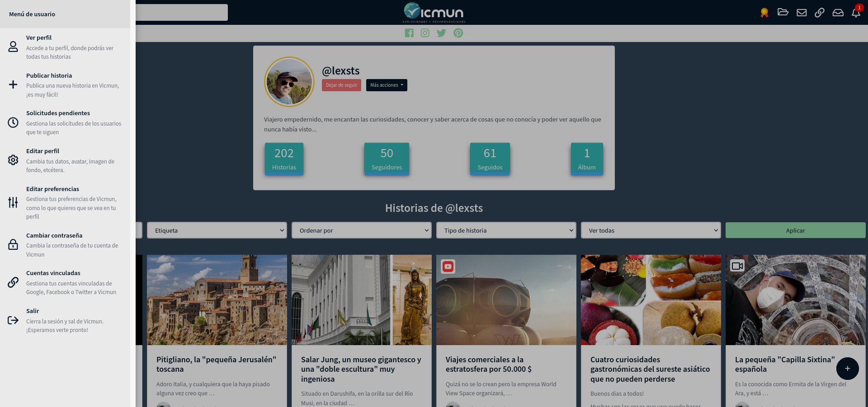Screen dimensions: 868x407
Task: Expand the Tipo de historia dropdown
Action: 506,230
